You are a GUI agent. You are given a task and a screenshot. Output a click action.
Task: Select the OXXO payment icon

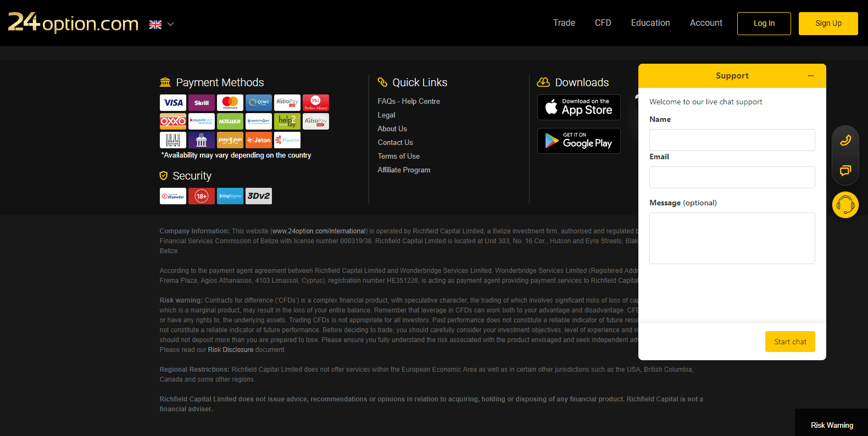(x=173, y=121)
